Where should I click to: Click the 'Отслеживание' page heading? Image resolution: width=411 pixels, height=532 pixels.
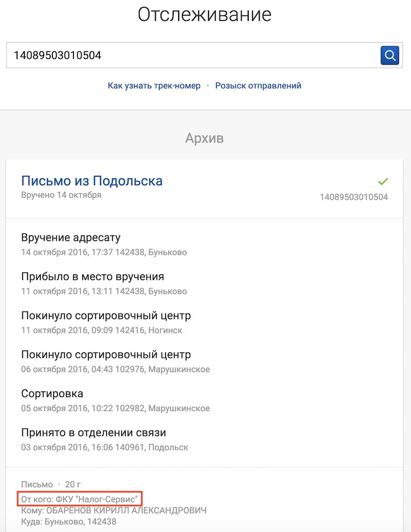(x=205, y=15)
